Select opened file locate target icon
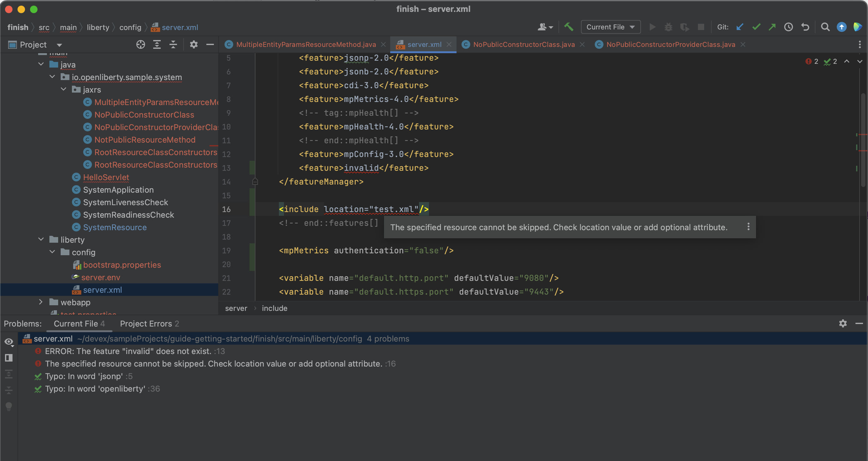 140,44
